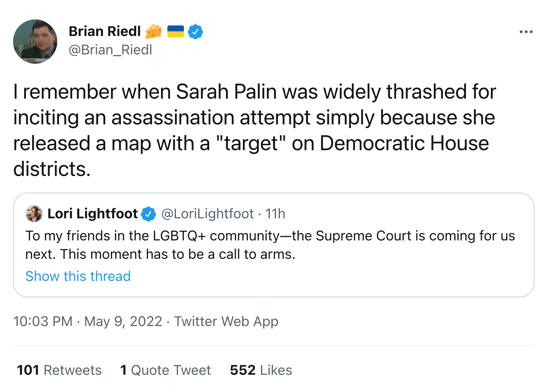
Task: Expand quoted tweet via Show this thread
Action: click(78, 276)
